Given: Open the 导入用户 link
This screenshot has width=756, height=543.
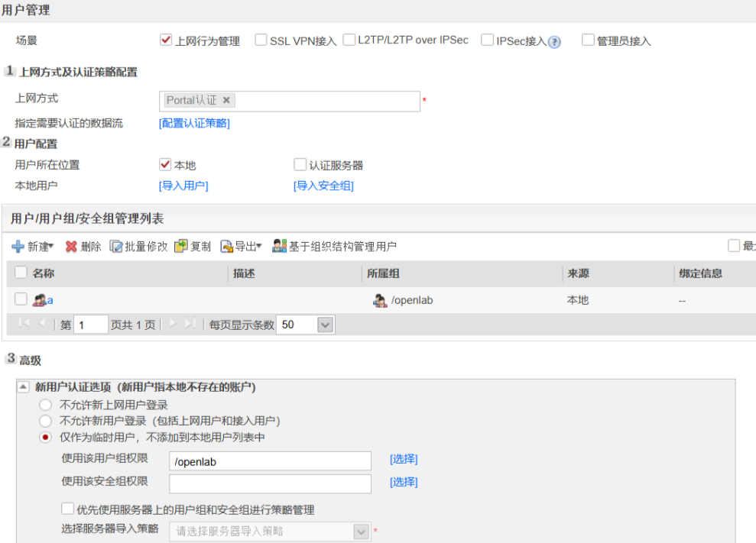Looking at the screenshot, I should (183, 186).
